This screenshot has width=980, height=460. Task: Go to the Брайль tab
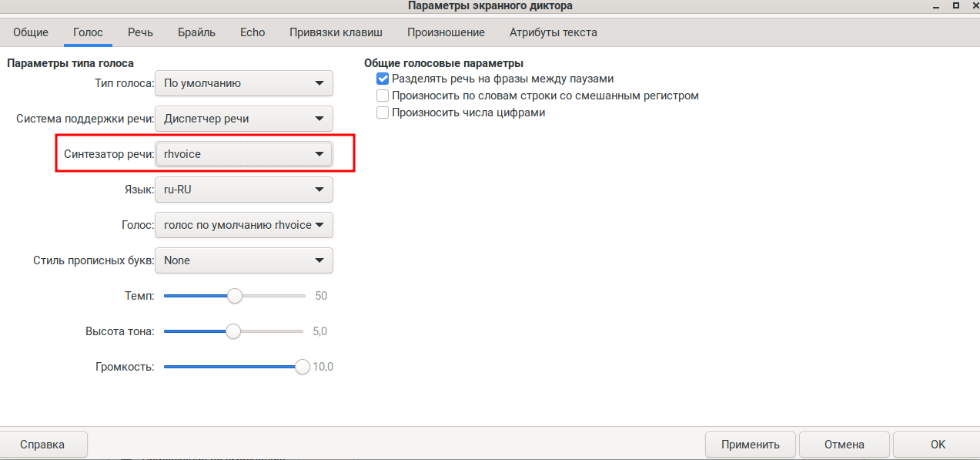click(196, 32)
